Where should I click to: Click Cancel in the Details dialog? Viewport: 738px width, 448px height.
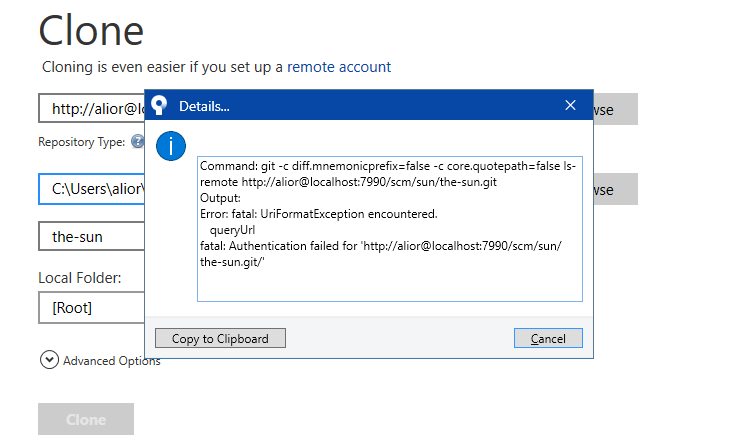(x=548, y=338)
